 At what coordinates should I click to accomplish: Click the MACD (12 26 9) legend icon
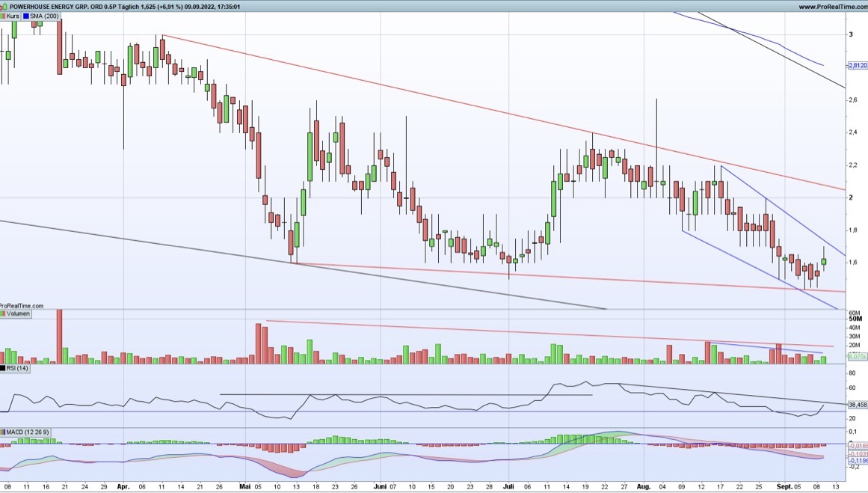point(3,432)
